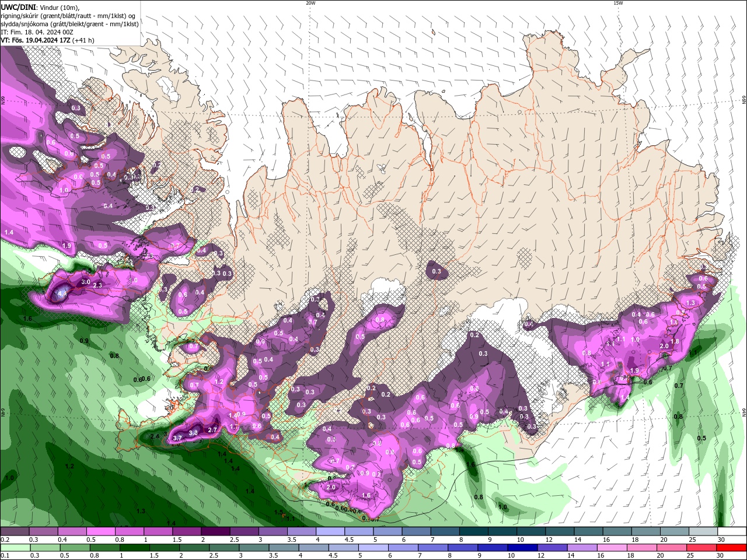Click the UWC/DINI title text

pos(19,7)
